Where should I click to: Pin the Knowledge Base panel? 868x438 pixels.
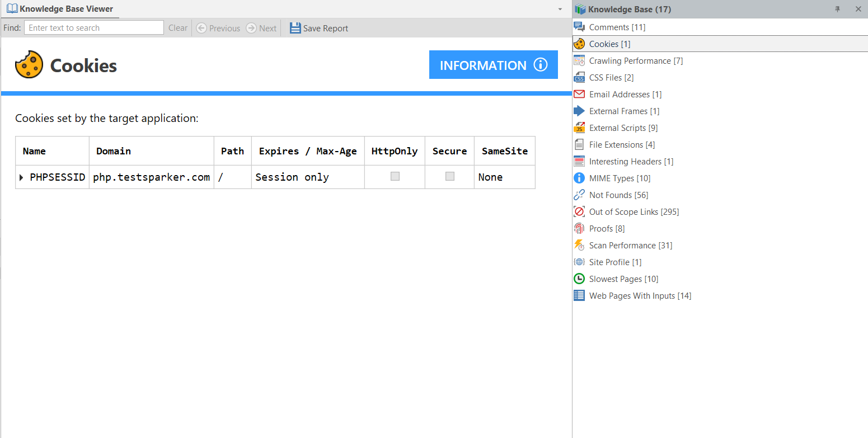837,9
